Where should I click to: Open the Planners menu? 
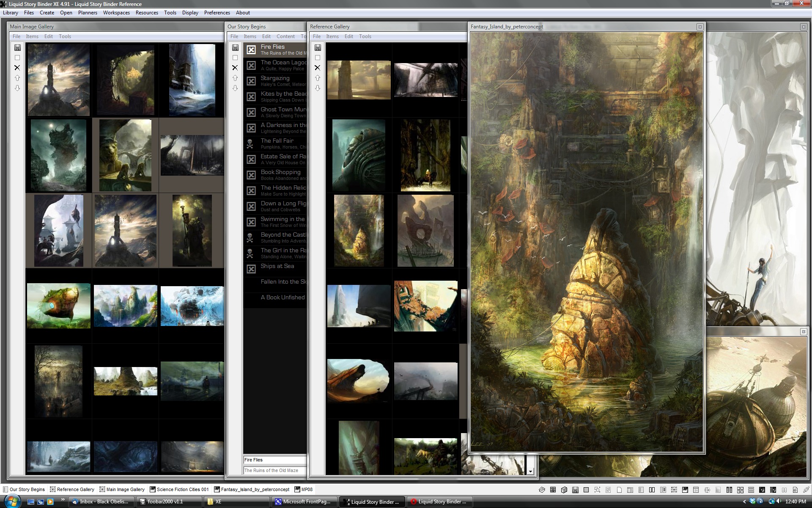pos(88,13)
